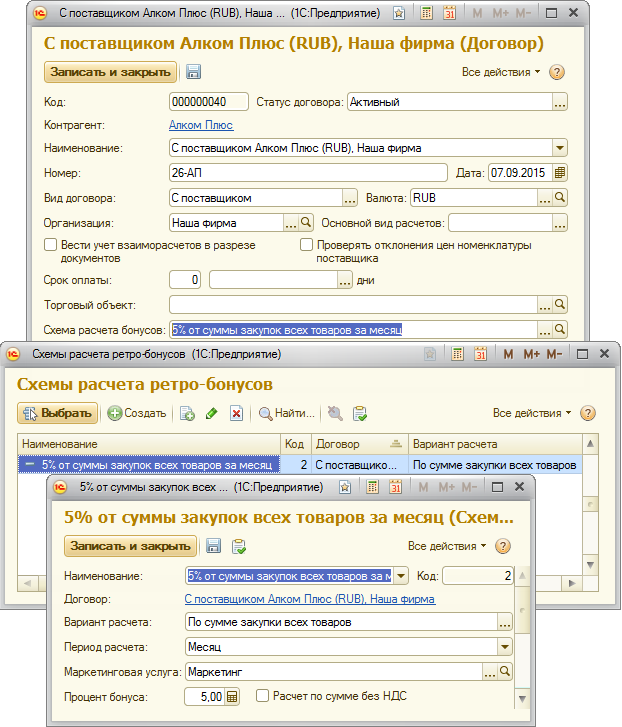Open С поставщиком Алком Плюс (RUB) contract link
Viewport: 622px width, 727px height.
tap(310, 599)
